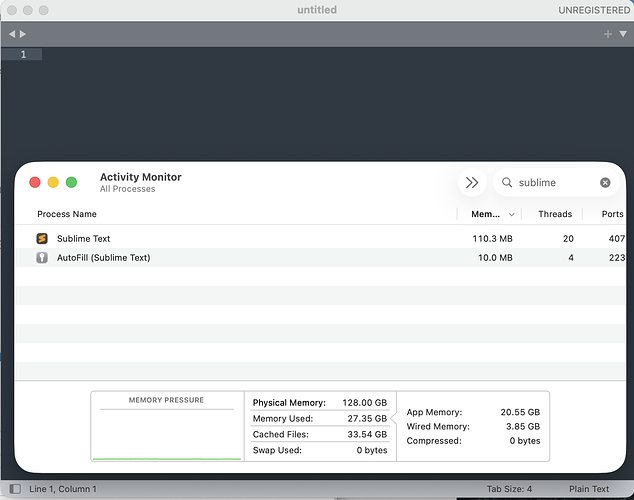Open the tab list dropdown triangle in Sublime Text
634x500 pixels.
(623, 34)
